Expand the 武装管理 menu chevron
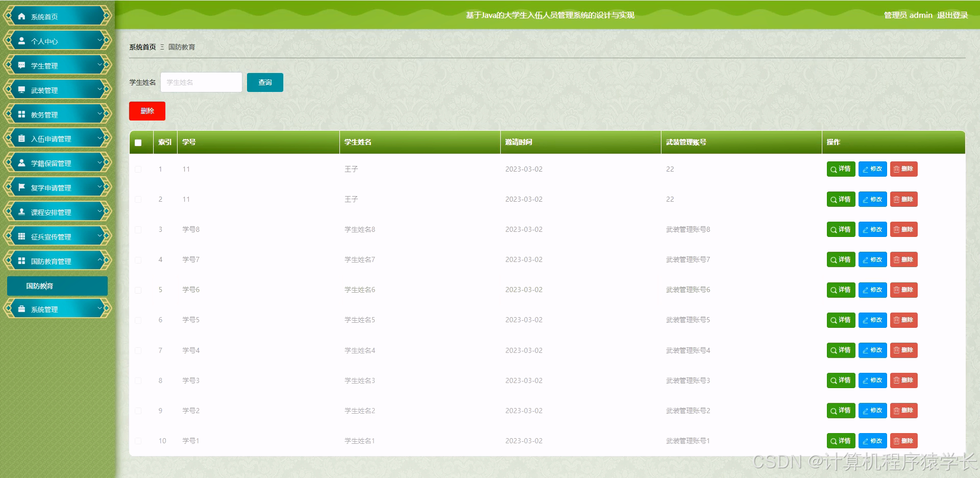Screen dimensions: 980x478 pos(100,89)
